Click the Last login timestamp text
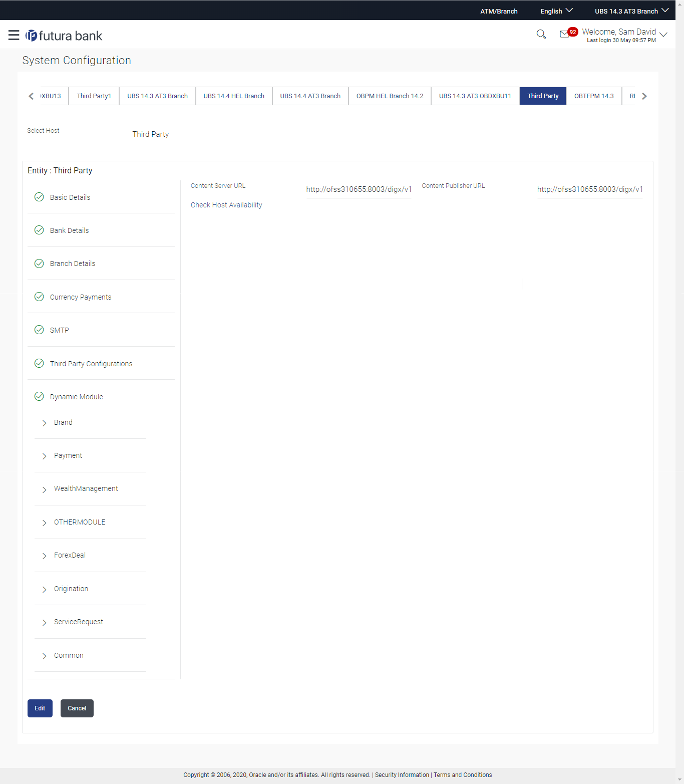The height and width of the screenshot is (784, 684). click(621, 40)
